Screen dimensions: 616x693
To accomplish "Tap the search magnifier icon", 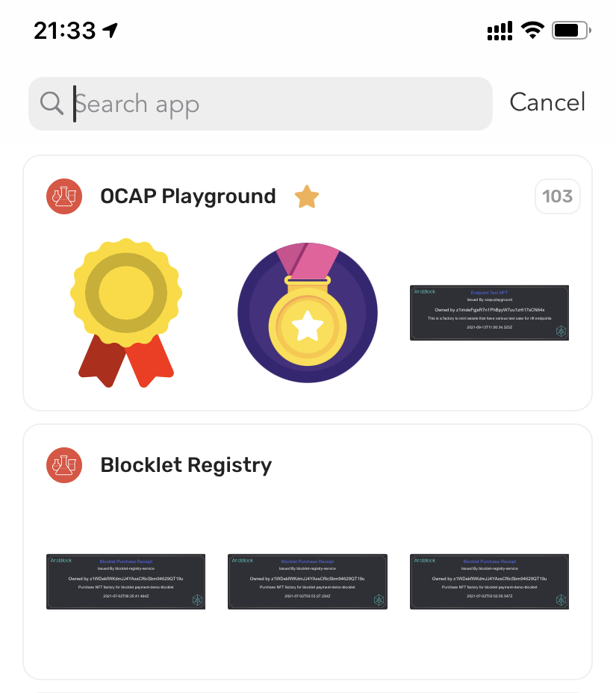I will (51, 103).
